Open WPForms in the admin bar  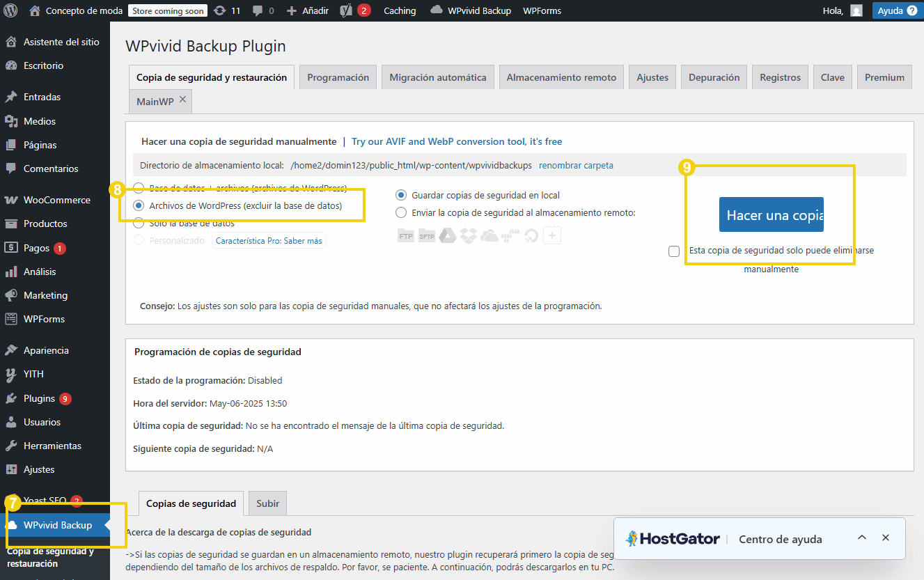[x=542, y=10]
